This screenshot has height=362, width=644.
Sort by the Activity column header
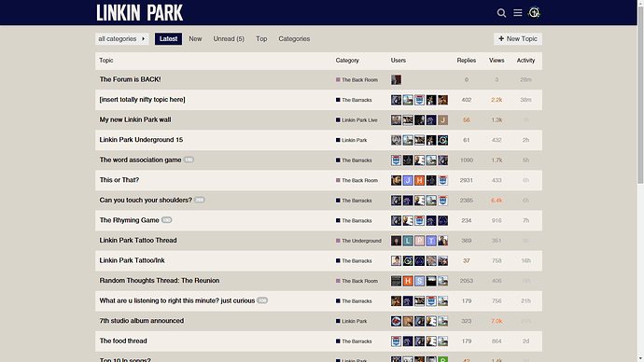point(525,61)
